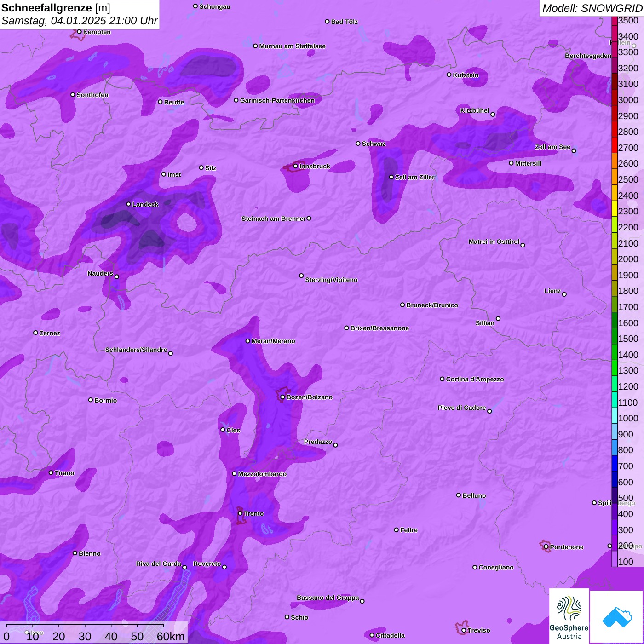This screenshot has width=644, height=644.
Task: Click the "Schneefallgrenze [m]" map title
Action: pos(56,8)
